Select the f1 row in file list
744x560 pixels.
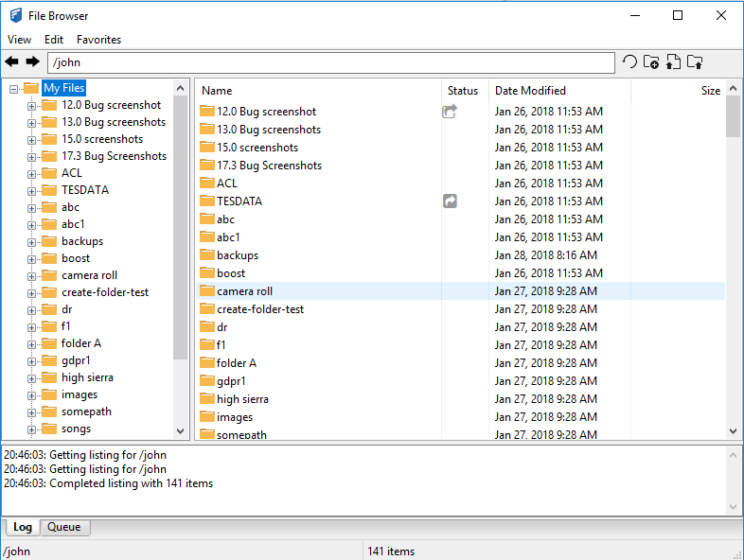[x=460, y=344]
